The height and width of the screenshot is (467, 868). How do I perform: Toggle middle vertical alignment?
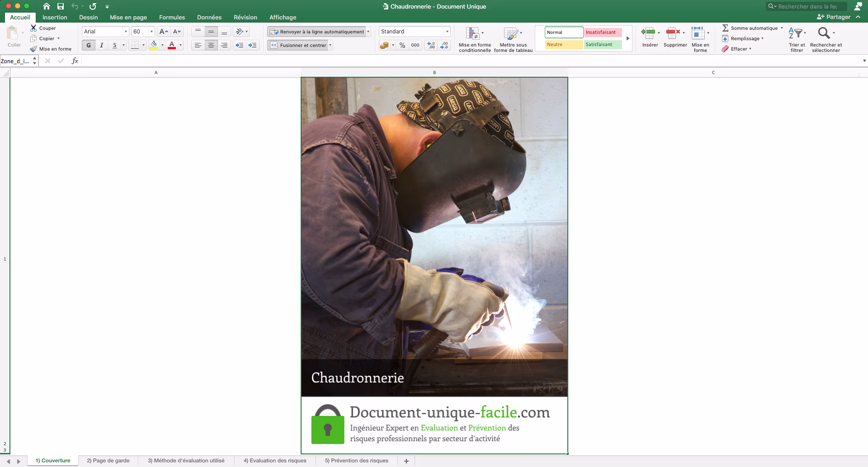[x=211, y=32]
